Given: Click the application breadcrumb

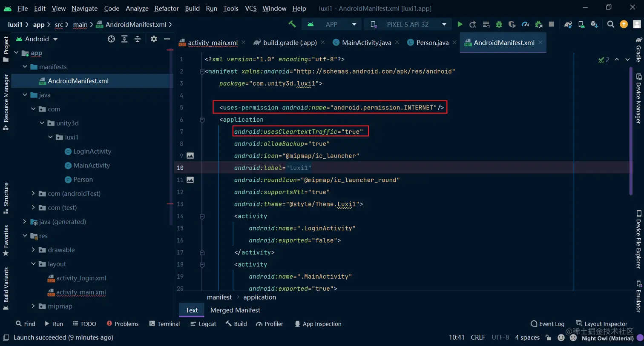Looking at the screenshot, I should coord(259,297).
